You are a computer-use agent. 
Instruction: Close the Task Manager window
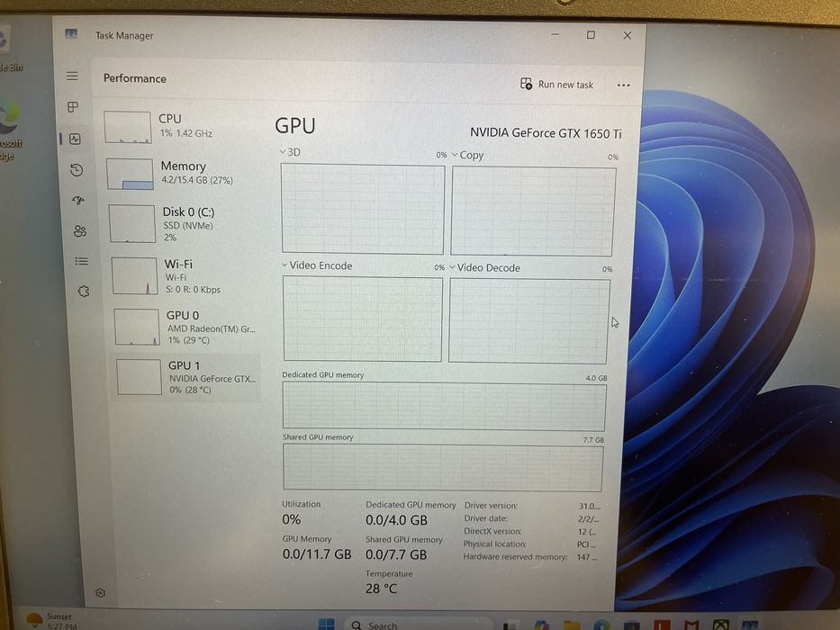(x=628, y=35)
